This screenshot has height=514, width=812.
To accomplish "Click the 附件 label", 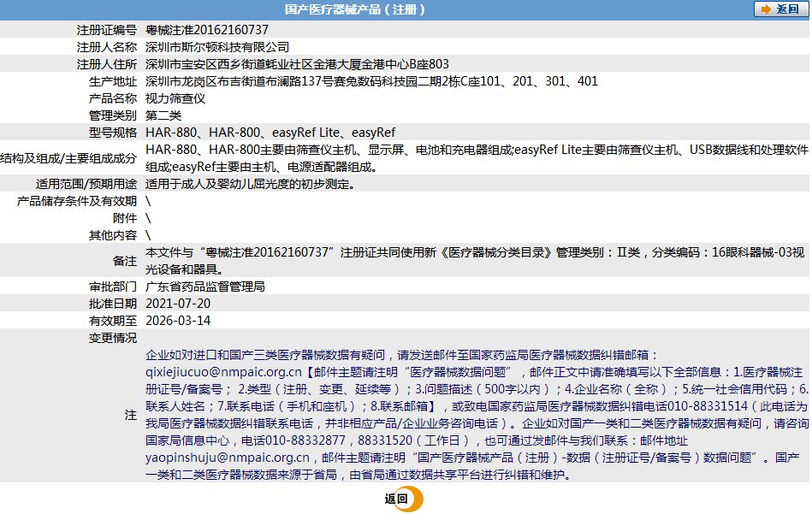I will point(125,218).
